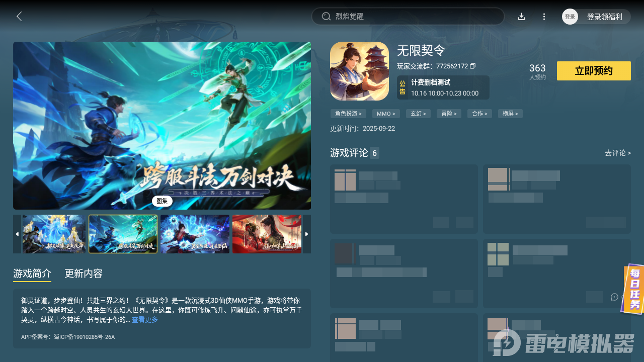Click the 玩家交流群 group number text
The height and width of the screenshot is (362, 644).
tap(432, 66)
